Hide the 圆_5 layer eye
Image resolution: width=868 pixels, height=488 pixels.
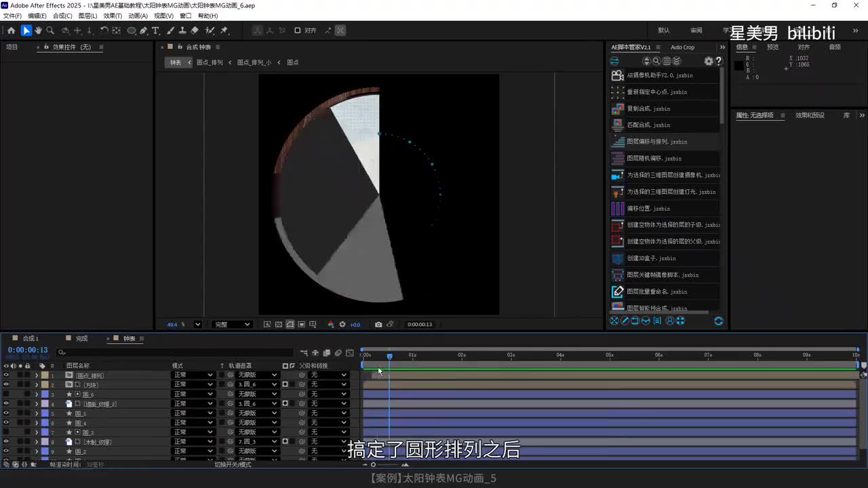(6, 413)
